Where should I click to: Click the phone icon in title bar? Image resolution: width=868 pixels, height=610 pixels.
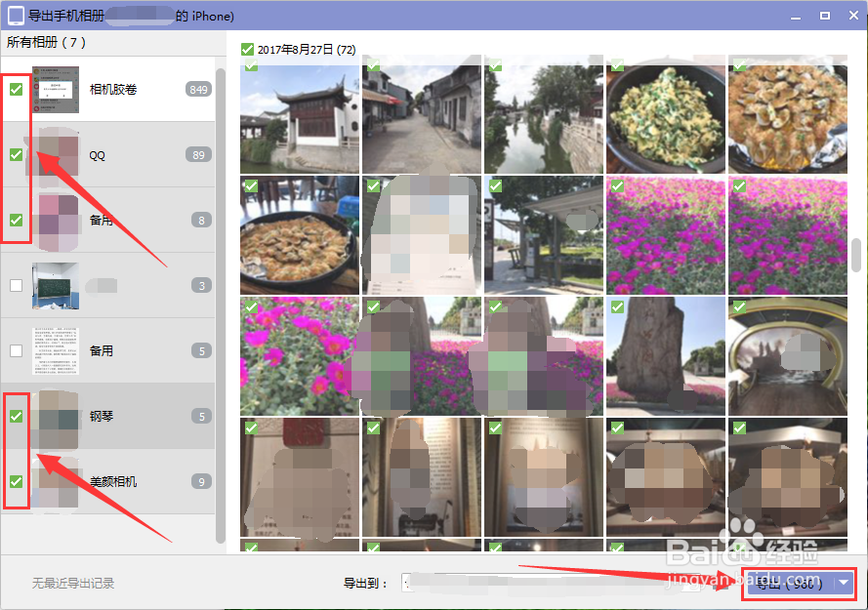click(16, 15)
